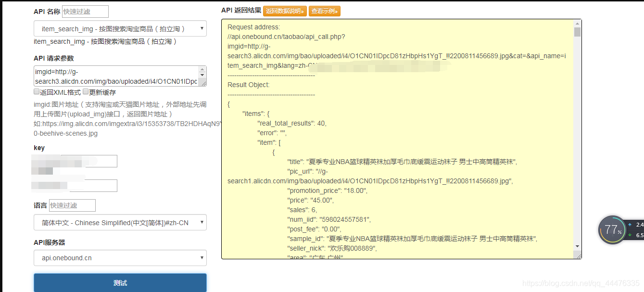644x292 pixels.
Task: Click the 77% circular performance widget
Action: click(x=612, y=230)
